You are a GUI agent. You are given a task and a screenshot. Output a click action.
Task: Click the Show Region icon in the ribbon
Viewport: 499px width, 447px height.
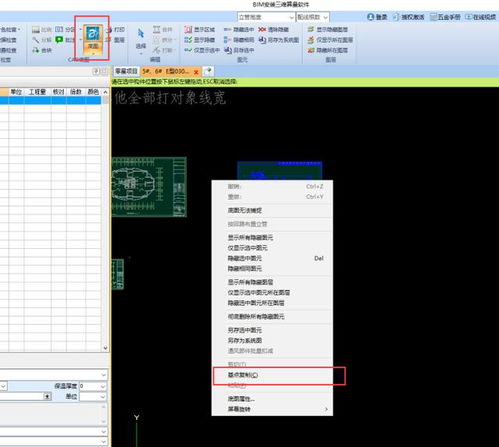coord(188,30)
